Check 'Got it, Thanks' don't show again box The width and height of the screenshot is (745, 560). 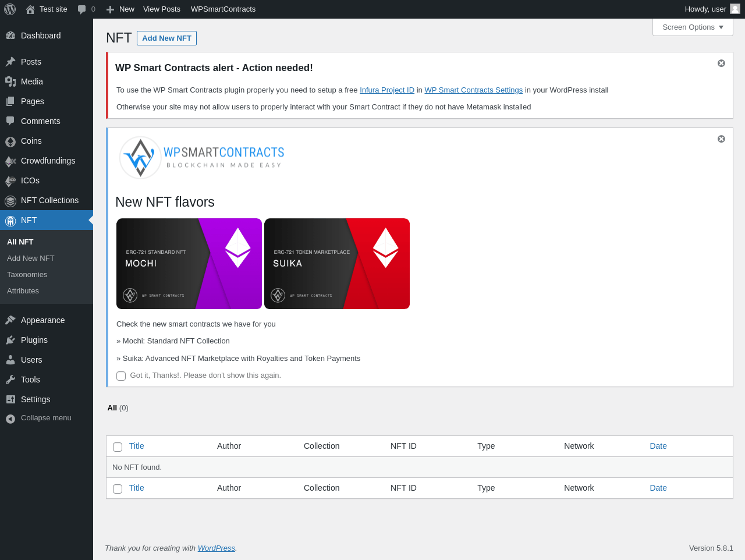tap(121, 376)
